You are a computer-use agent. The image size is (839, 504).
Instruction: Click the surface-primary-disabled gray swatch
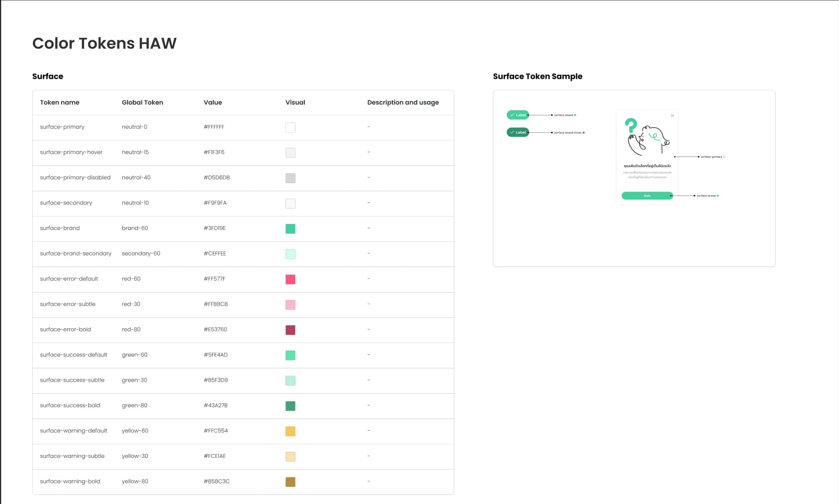(x=290, y=178)
